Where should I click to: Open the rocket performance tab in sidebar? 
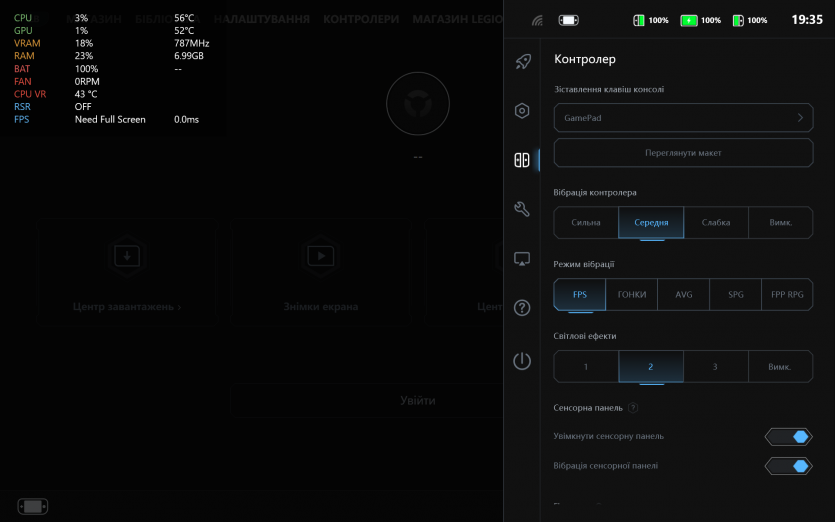click(522, 62)
